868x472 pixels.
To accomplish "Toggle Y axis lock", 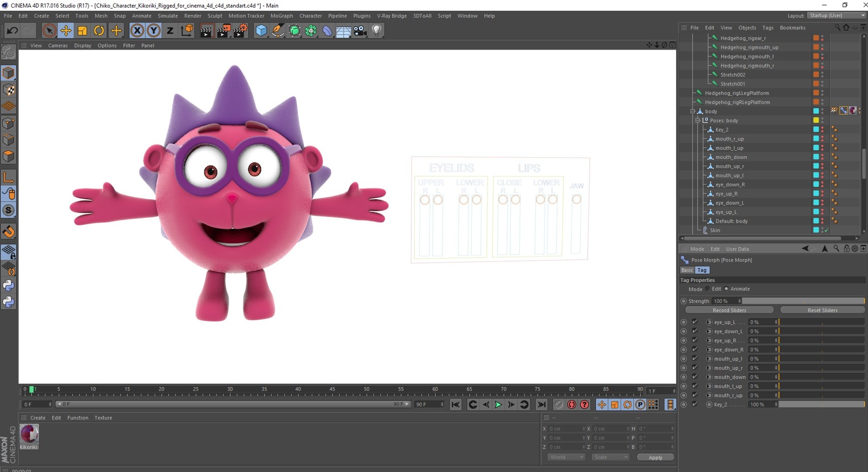I will [x=154, y=31].
